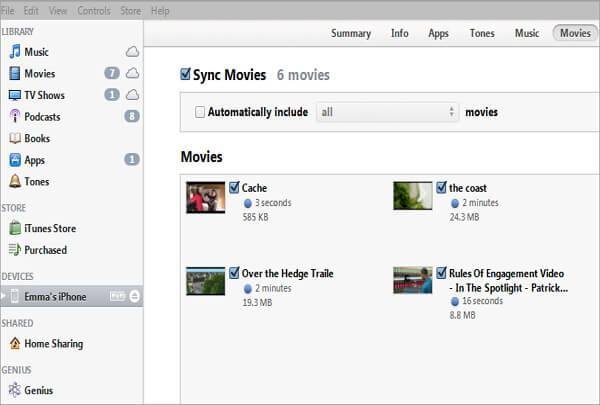Uncheck the Cache movie checkbox

[x=234, y=187]
